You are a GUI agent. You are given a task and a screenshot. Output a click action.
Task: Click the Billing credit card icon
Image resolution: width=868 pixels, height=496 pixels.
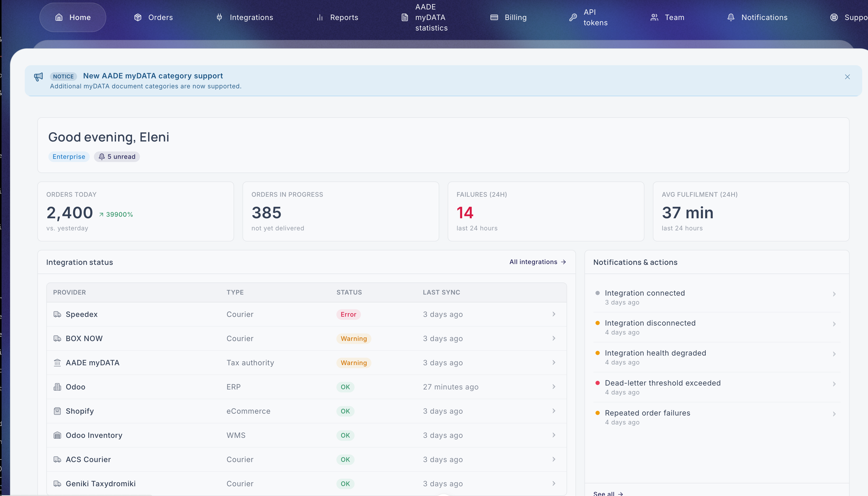(x=494, y=17)
